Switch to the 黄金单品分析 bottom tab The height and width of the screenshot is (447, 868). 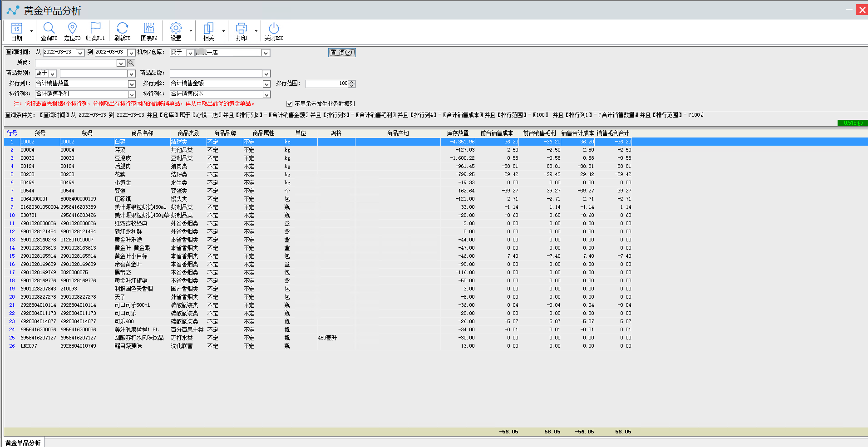tap(23, 443)
